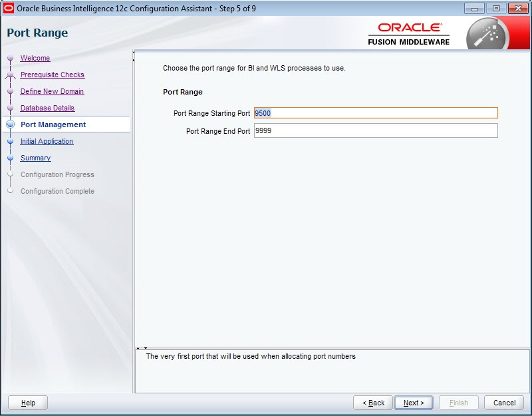Screen dimensions: 532x416
Task: Click the Port Range End Port field
Action: coord(376,130)
